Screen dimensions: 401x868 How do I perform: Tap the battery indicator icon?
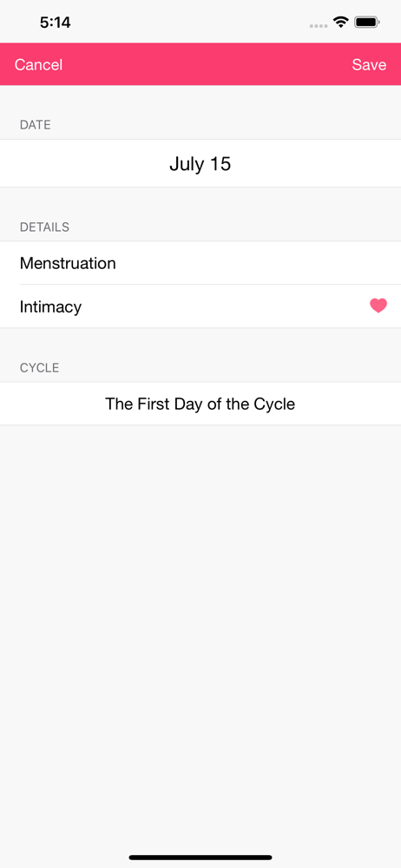point(366,23)
